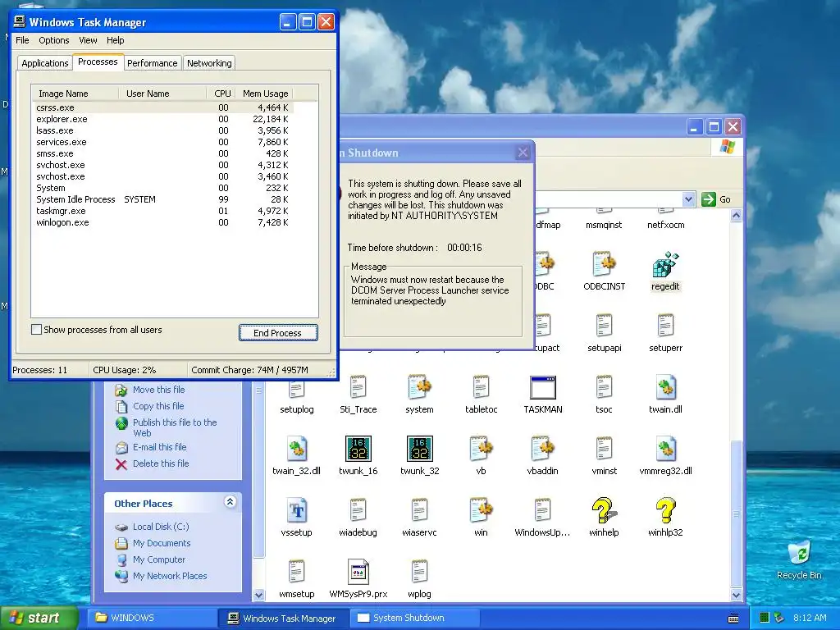Click E-mail this file link

click(160, 447)
